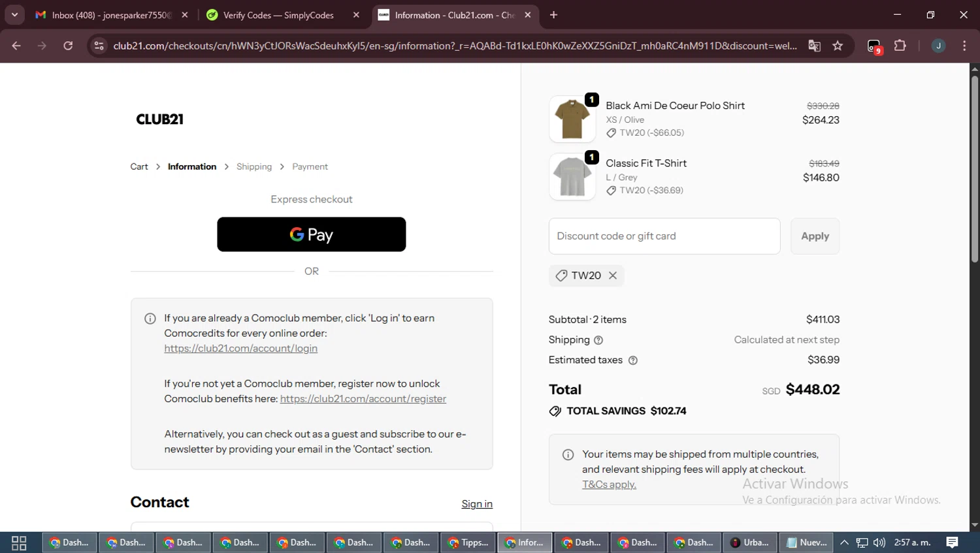Image resolution: width=980 pixels, height=553 pixels.
Task: Open Windows Task View icon
Action: coord(19,543)
